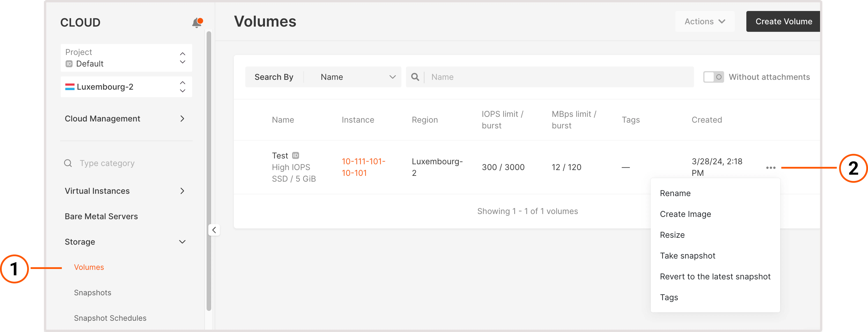This screenshot has width=868, height=332.
Task: Open the three-dots menu for Test volume
Action: (x=770, y=168)
